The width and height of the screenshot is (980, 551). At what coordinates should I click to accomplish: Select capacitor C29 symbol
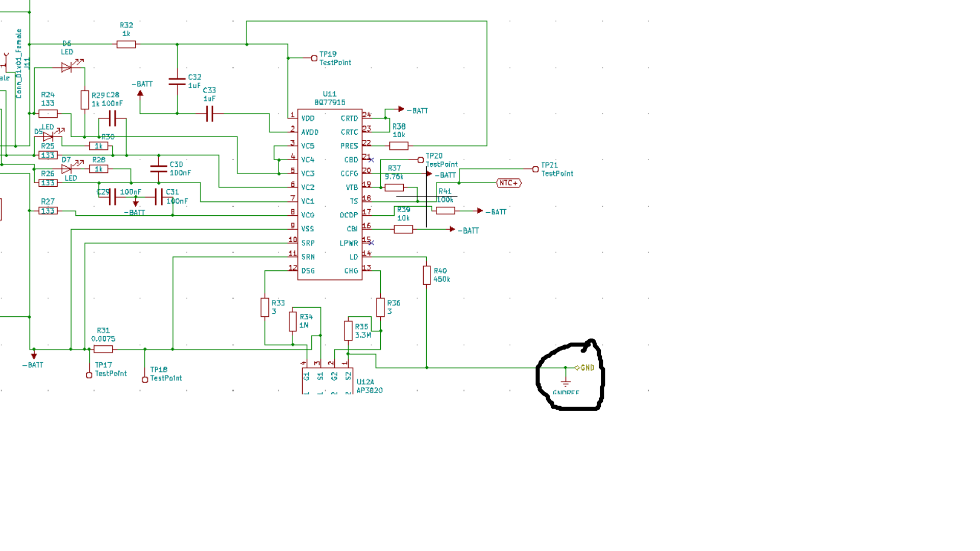112,197
